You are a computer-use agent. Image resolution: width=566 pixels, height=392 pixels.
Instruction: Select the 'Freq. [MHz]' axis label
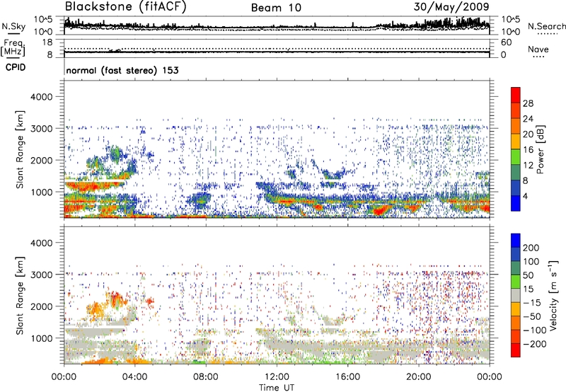click(13, 47)
